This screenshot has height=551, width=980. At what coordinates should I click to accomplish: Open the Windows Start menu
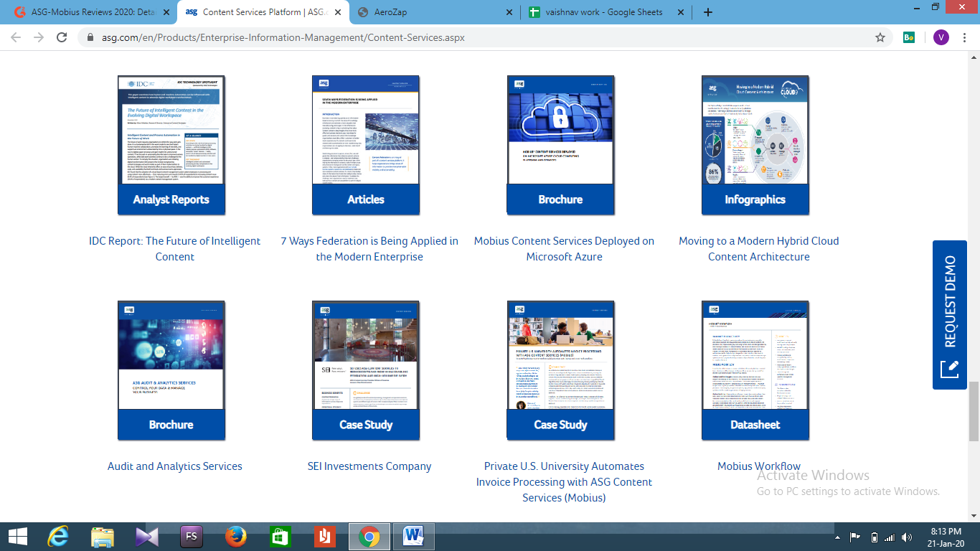(17, 537)
